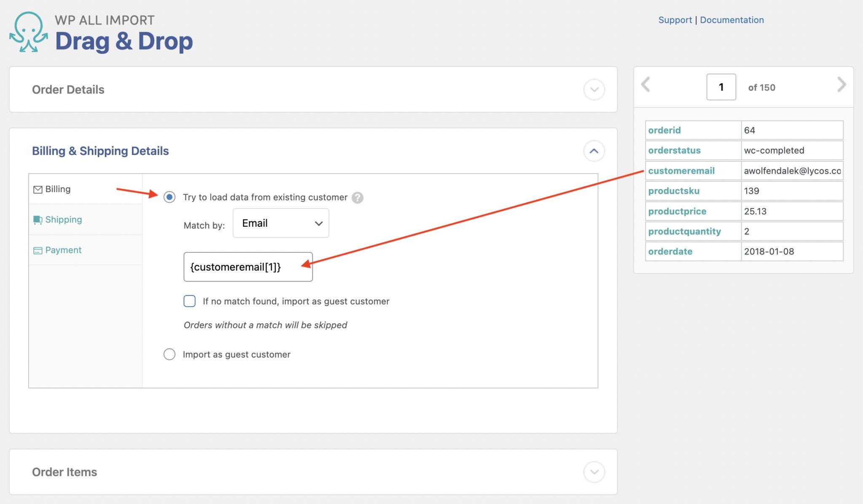Click the Shipping truck icon
This screenshot has width=863, height=504.
point(38,219)
